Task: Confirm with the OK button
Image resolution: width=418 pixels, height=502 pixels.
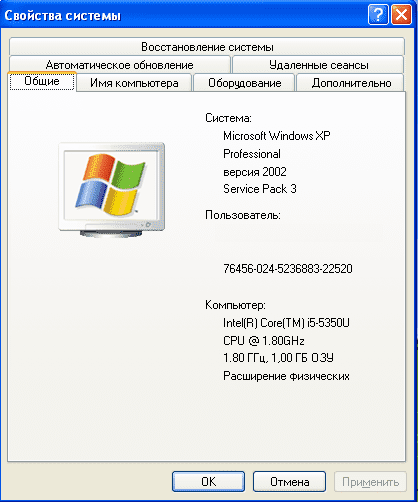Action: [x=209, y=481]
